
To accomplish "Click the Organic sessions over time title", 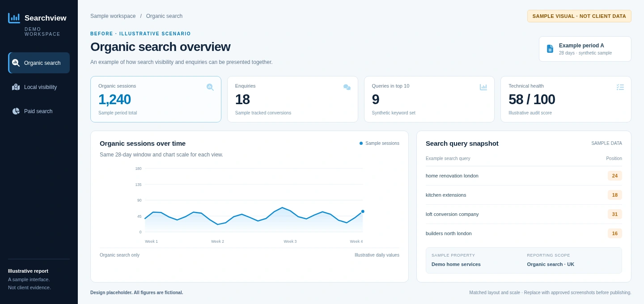I will tap(143, 144).
